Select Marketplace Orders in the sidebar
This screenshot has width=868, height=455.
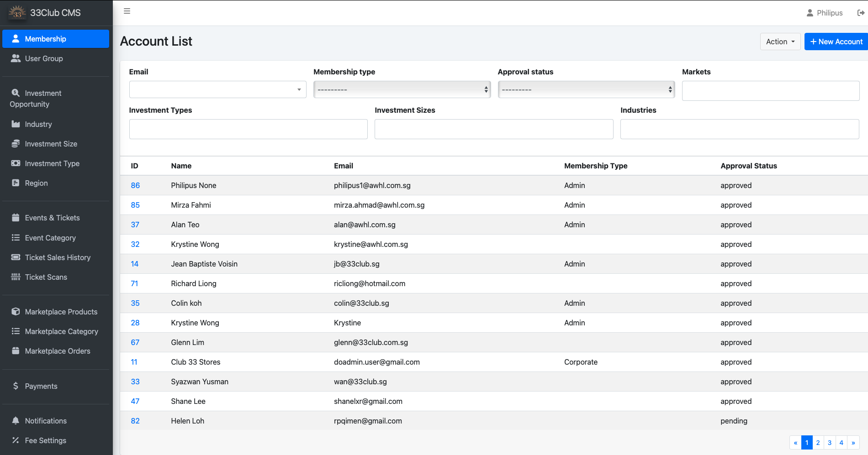[x=58, y=351]
